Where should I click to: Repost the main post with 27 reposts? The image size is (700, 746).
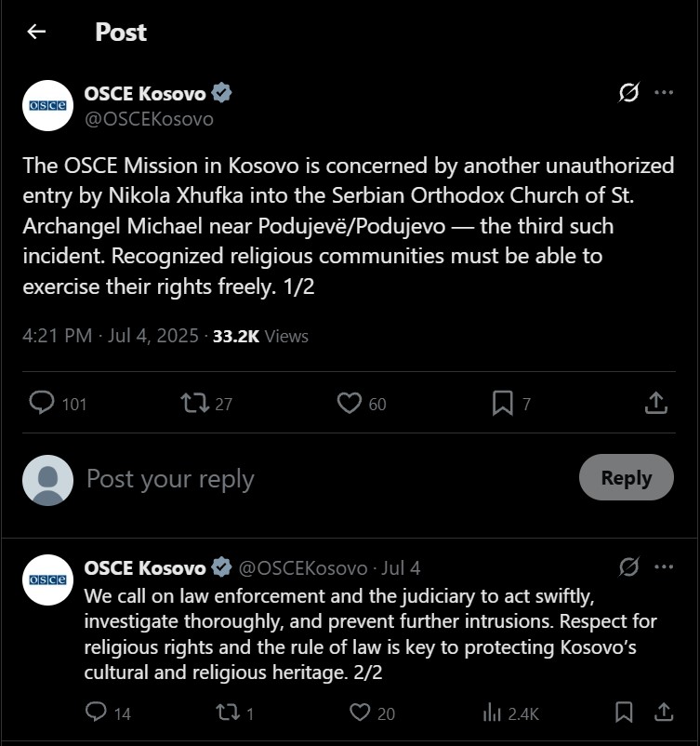pyautogui.click(x=194, y=403)
